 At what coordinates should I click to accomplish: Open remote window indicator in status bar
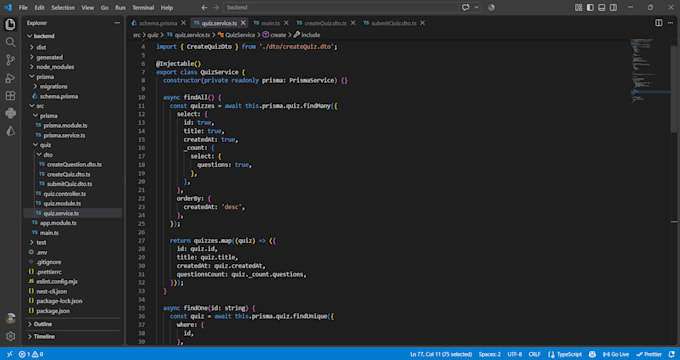tap(10, 354)
